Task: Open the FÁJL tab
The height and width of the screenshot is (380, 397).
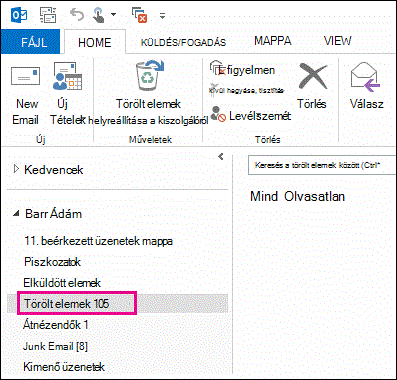Action: 30,42
